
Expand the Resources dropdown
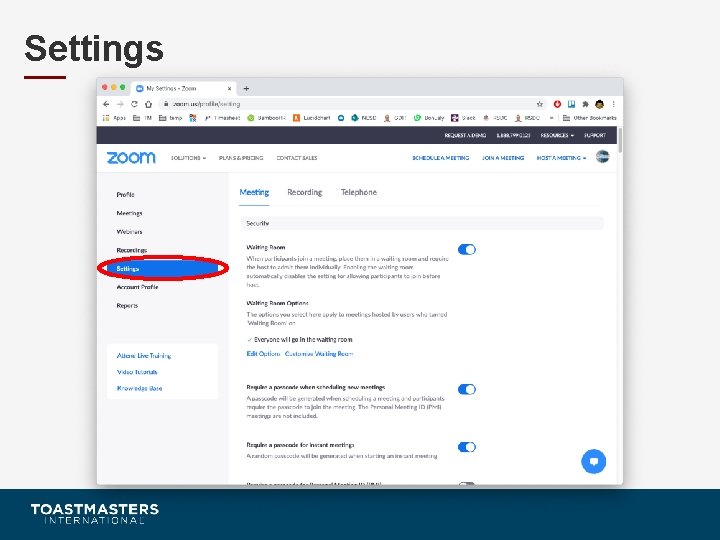(x=557, y=135)
